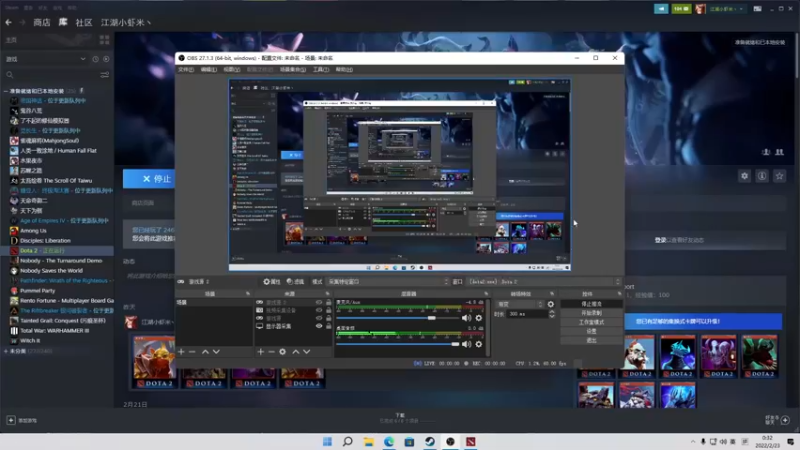
Task: Open the 帮助 menu in OBS
Action: (344, 69)
